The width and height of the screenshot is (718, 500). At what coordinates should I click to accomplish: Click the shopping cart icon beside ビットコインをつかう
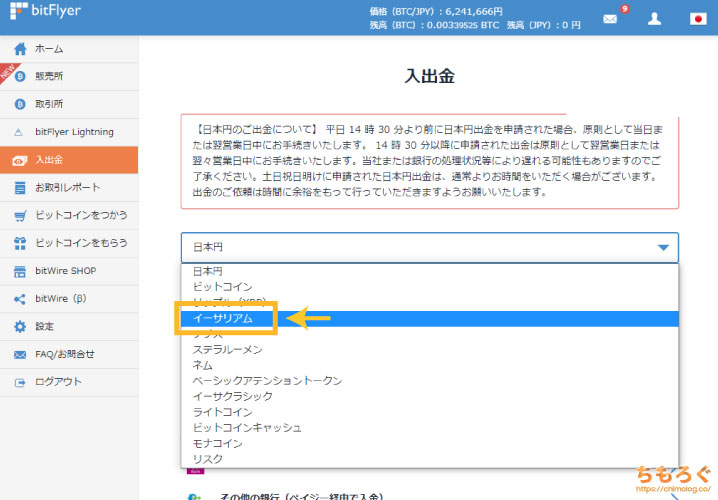[20, 216]
